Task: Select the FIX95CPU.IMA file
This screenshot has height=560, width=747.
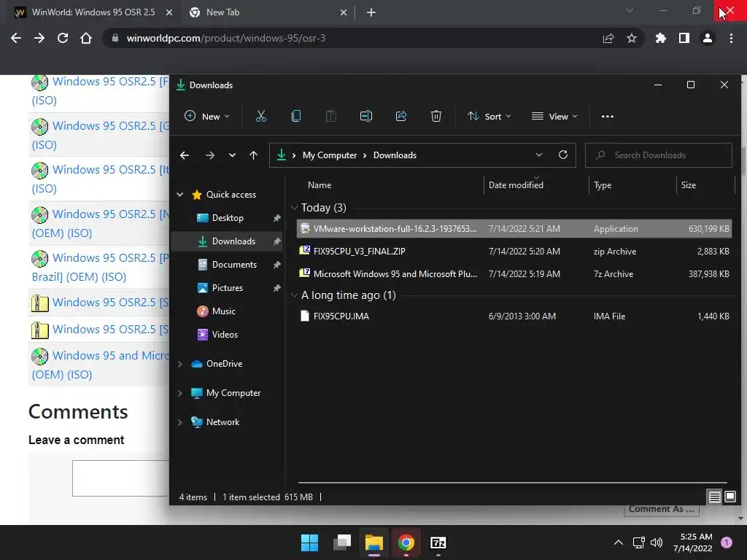Action: pyautogui.click(x=514, y=316)
